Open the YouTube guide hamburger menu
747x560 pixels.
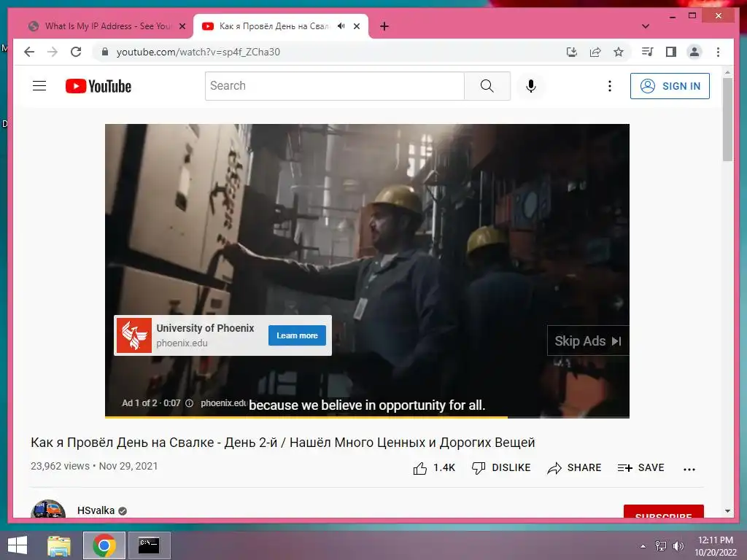pos(39,86)
